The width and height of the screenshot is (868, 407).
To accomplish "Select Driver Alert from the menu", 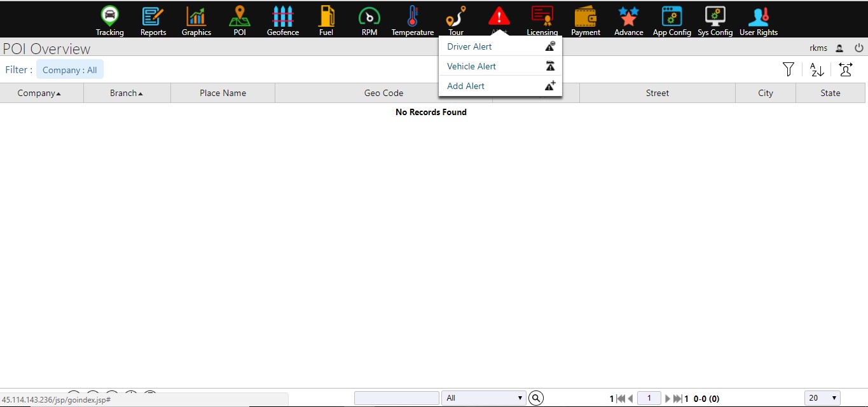I will pyautogui.click(x=469, y=46).
